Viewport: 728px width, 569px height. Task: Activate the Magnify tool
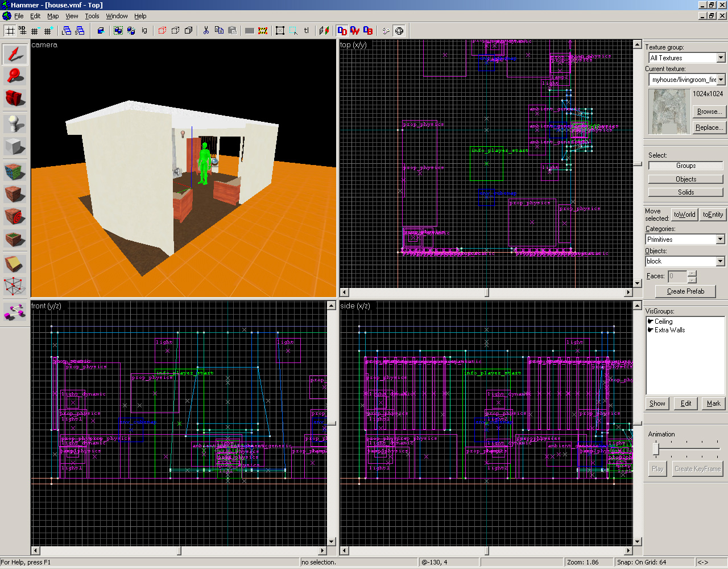pyautogui.click(x=15, y=76)
